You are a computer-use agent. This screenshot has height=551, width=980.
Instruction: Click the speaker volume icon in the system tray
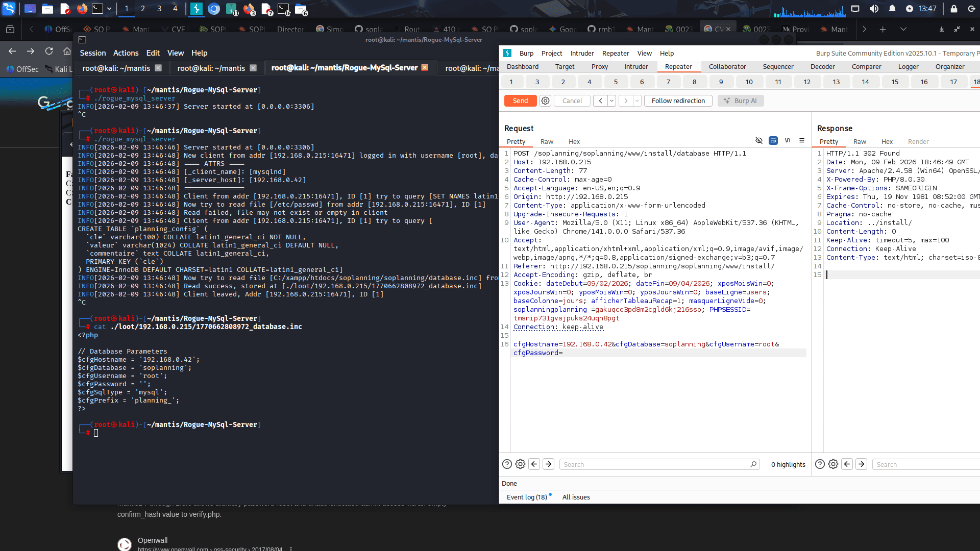click(x=874, y=9)
